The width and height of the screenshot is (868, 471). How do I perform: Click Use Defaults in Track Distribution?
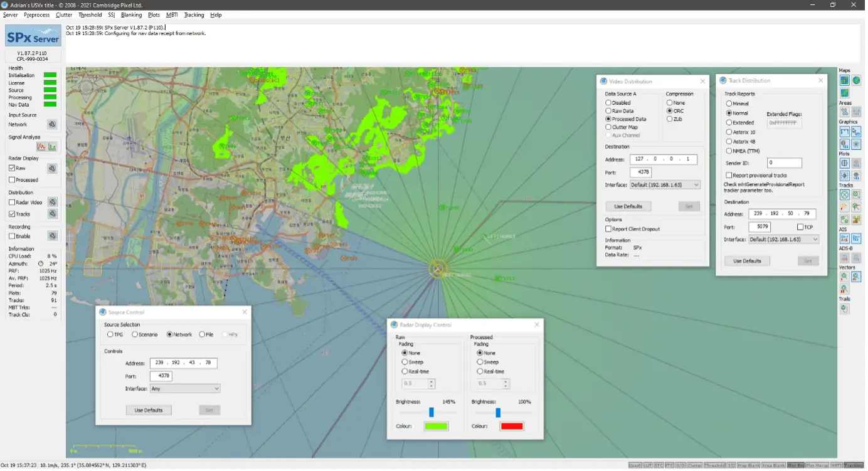click(748, 261)
